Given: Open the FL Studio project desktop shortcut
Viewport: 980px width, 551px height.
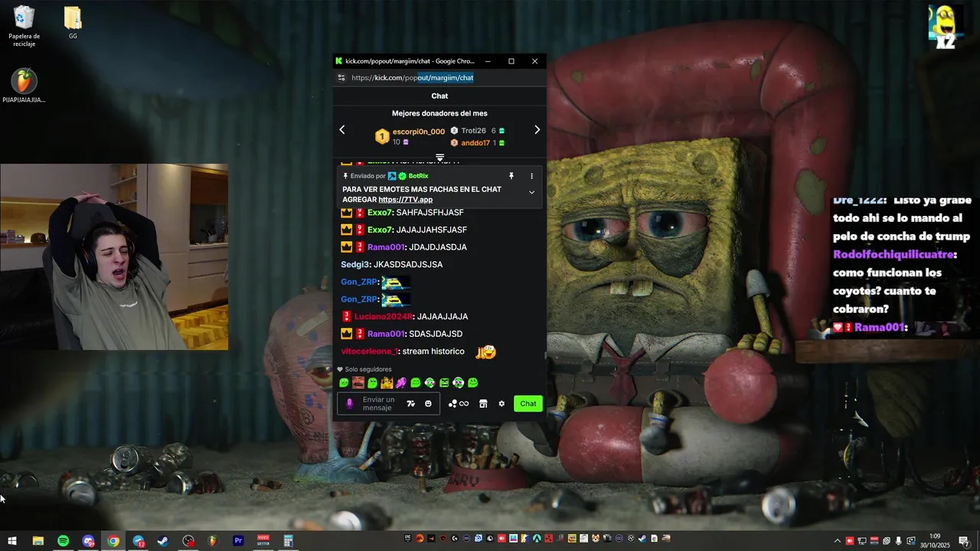Looking at the screenshot, I should click(24, 86).
